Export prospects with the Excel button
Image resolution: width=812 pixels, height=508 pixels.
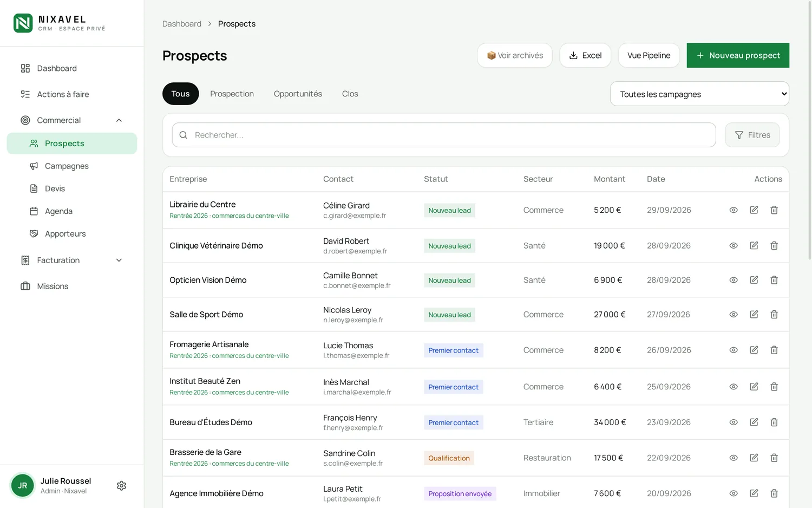tap(585, 55)
